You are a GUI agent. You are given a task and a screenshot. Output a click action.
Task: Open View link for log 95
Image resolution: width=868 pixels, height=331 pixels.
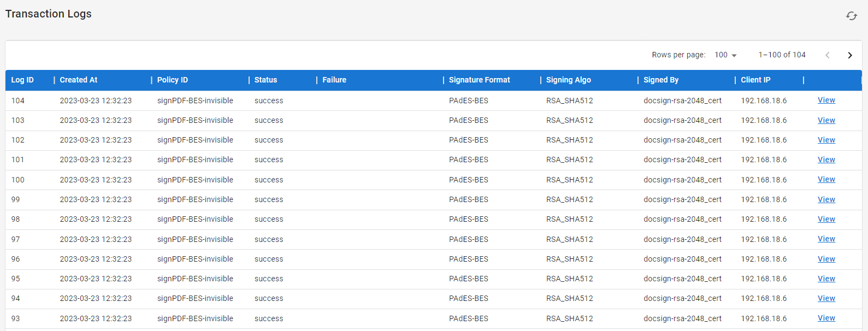(826, 279)
